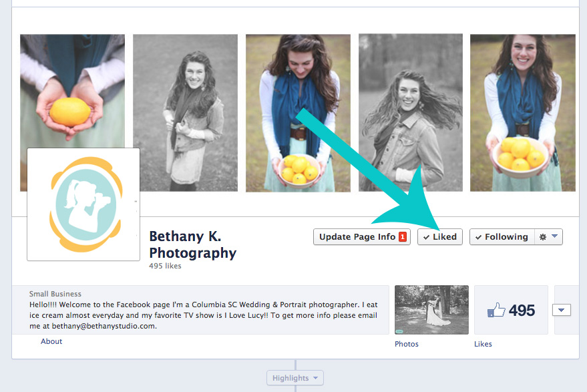Click the black-and-white windblown hair cover photo
Screen dimensions: 587x392
pos(411,112)
